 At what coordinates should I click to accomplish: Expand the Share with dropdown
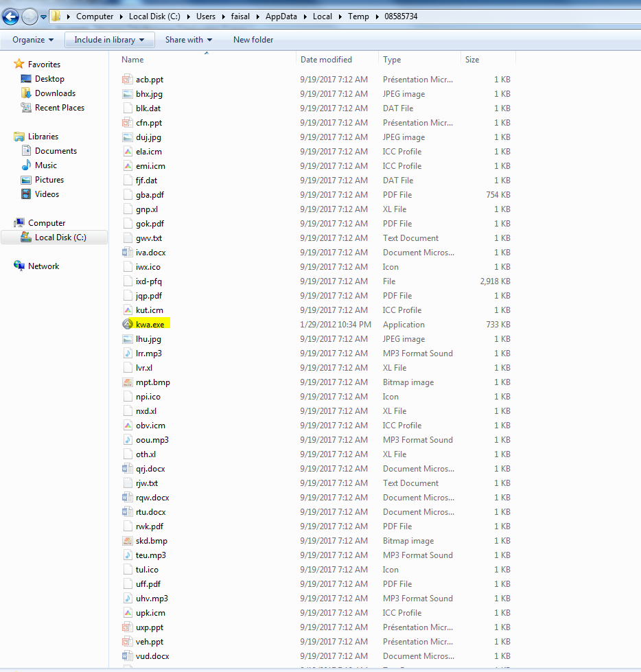188,40
